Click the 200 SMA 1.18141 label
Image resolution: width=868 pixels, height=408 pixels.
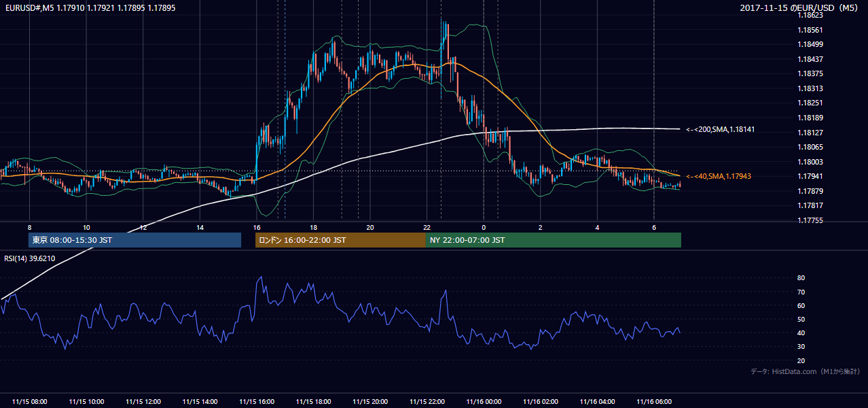tap(720, 129)
